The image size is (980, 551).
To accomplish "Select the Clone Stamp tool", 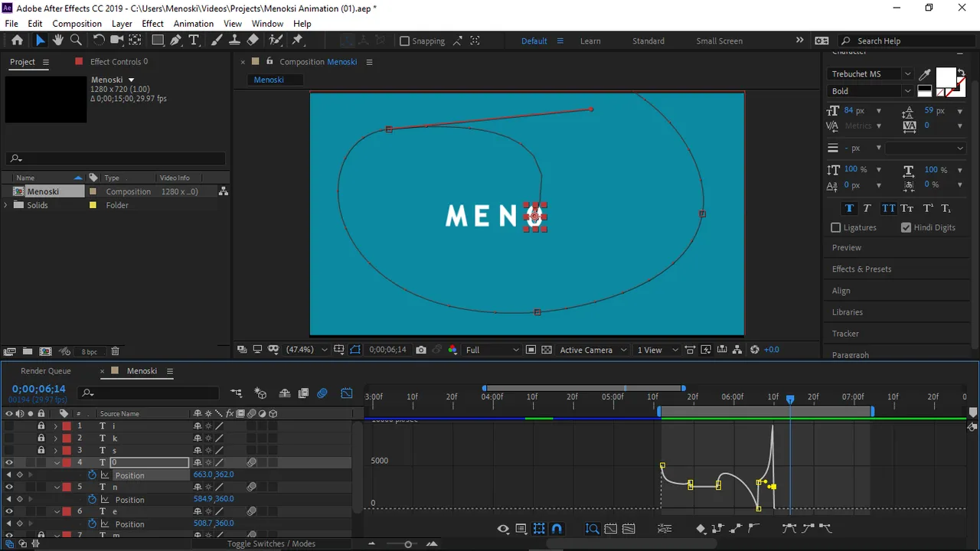I will click(235, 41).
